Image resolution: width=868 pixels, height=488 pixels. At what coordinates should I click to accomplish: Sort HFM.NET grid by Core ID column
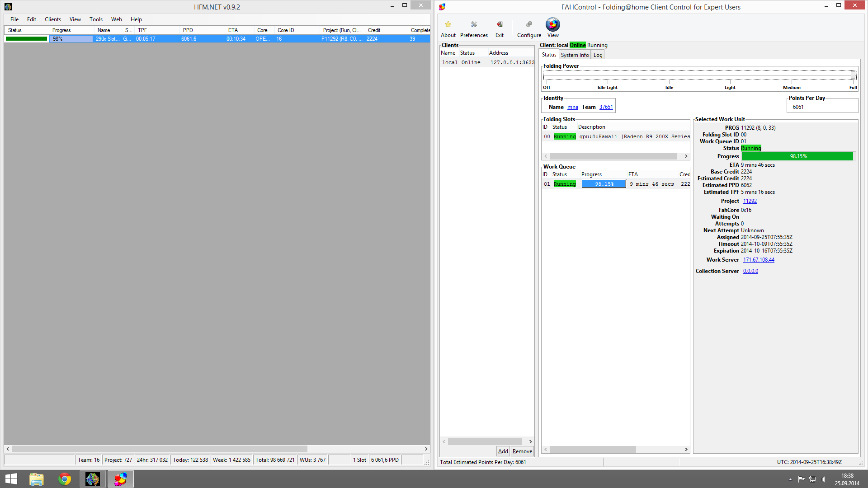297,30
